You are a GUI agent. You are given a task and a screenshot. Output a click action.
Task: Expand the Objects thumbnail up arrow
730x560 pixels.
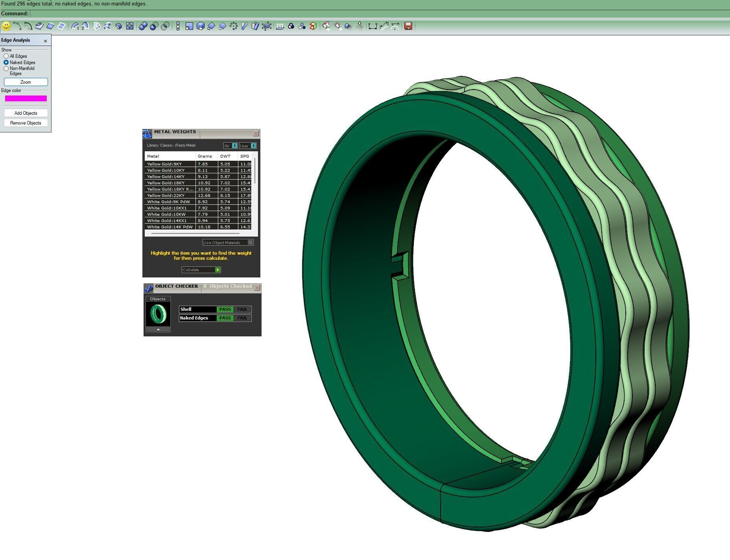point(158,329)
